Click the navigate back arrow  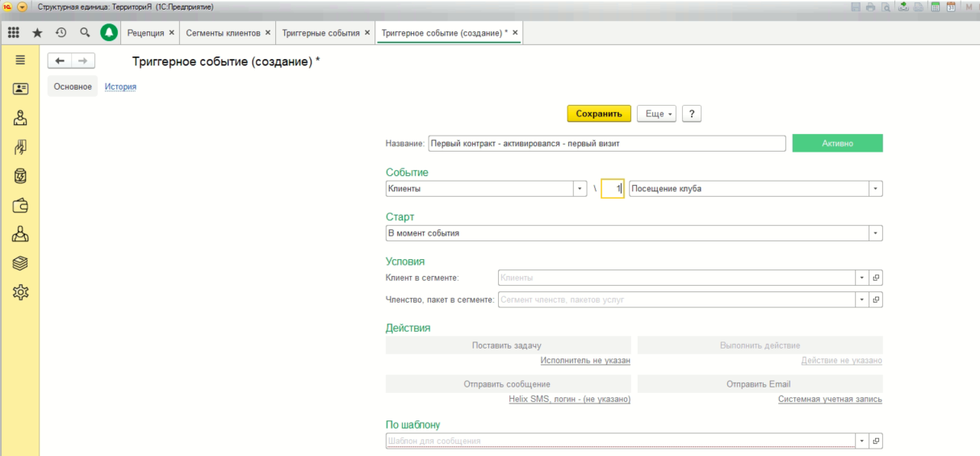(x=60, y=61)
